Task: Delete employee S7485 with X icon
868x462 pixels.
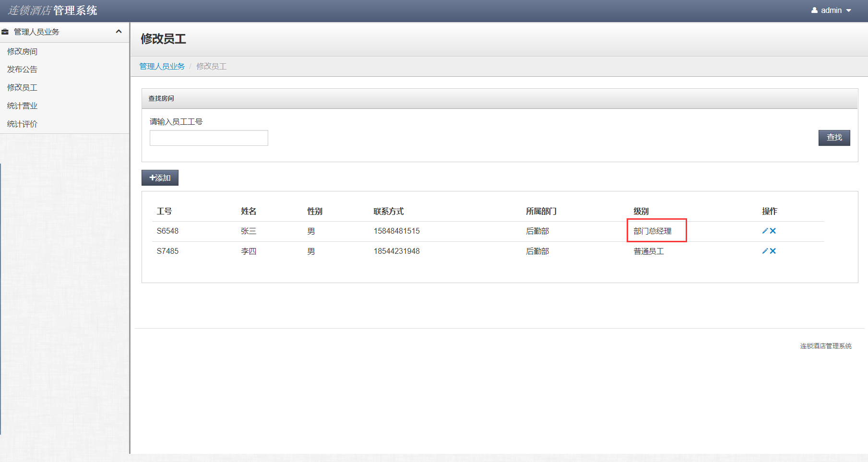Action: pos(773,251)
